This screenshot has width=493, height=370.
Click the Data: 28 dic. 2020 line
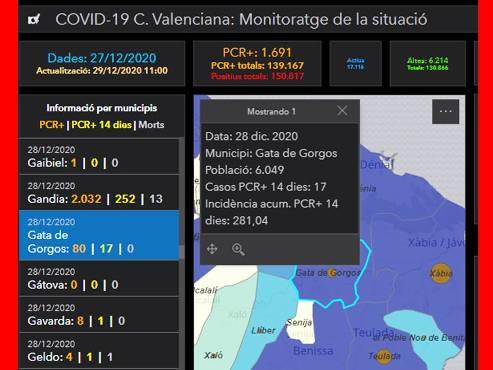pyautogui.click(x=251, y=136)
